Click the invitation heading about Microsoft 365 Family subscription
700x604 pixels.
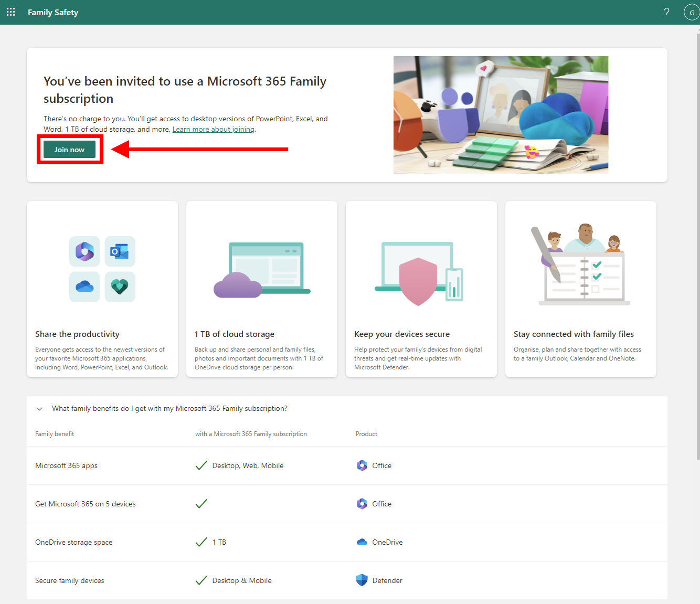coord(185,90)
